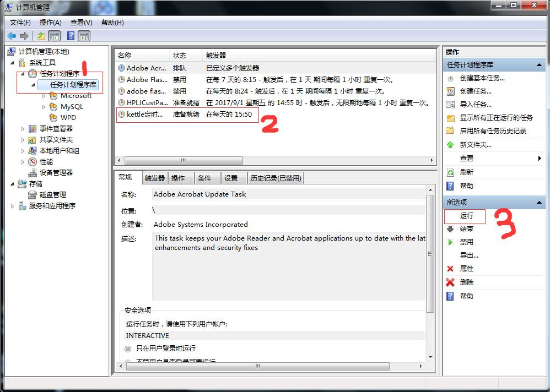
Task: Click 导入任务... action
Action: pyautogui.click(x=475, y=105)
